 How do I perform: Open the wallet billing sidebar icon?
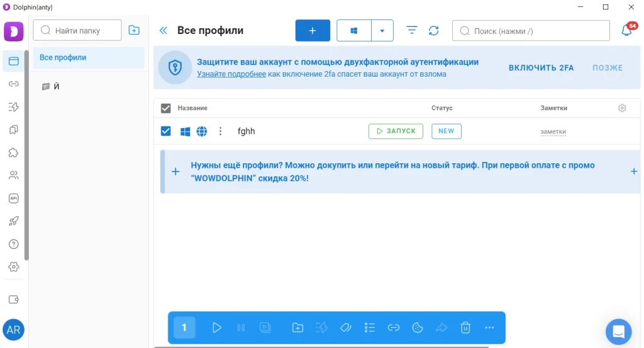click(x=14, y=300)
